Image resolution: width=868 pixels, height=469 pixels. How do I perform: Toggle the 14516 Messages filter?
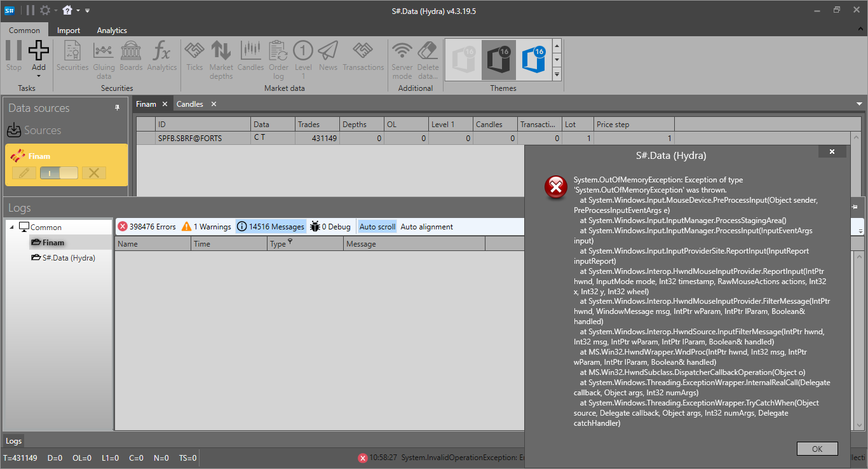271,227
